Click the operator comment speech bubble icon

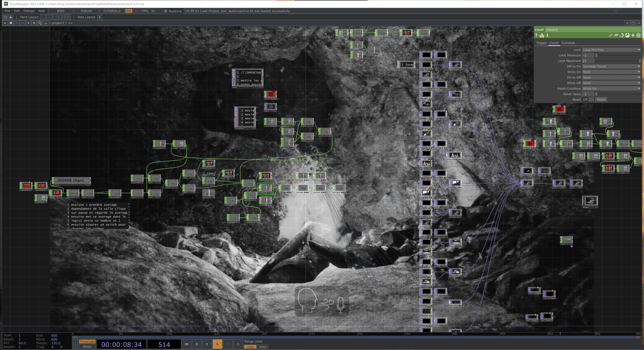tap(616, 35)
